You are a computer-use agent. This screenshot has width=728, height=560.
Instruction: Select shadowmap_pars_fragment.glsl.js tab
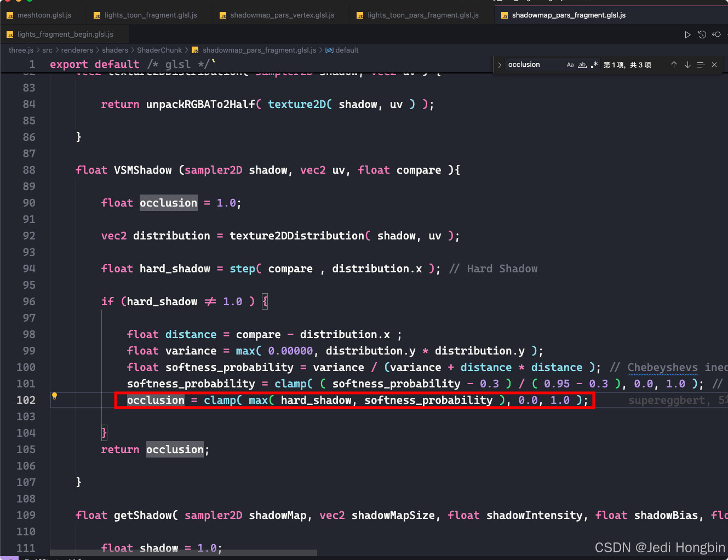click(x=569, y=15)
